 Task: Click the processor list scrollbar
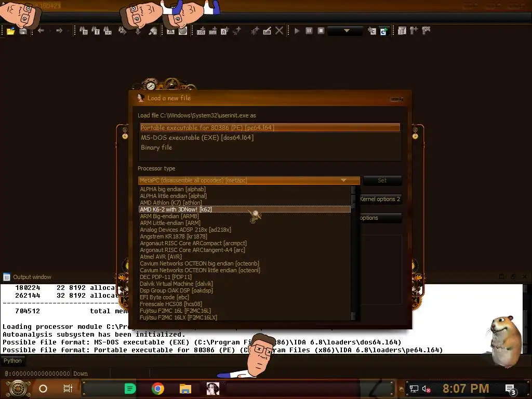[x=353, y=253]
